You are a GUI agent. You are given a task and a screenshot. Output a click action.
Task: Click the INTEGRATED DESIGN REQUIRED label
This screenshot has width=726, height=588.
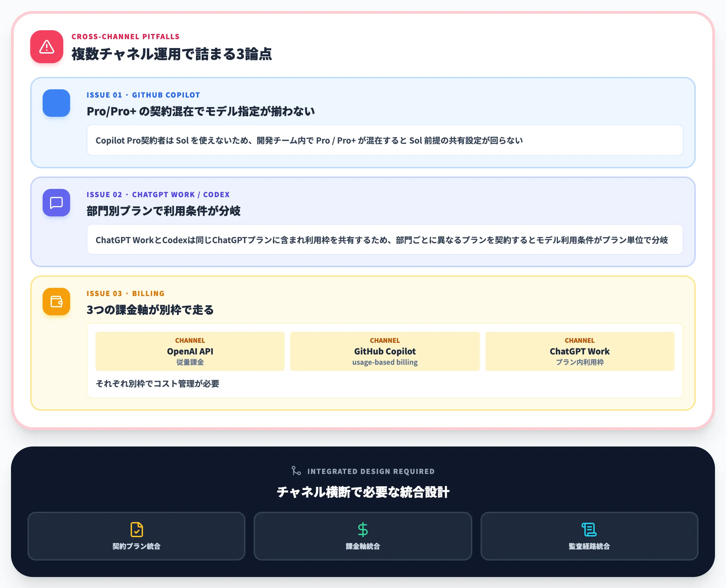[371, 471]
